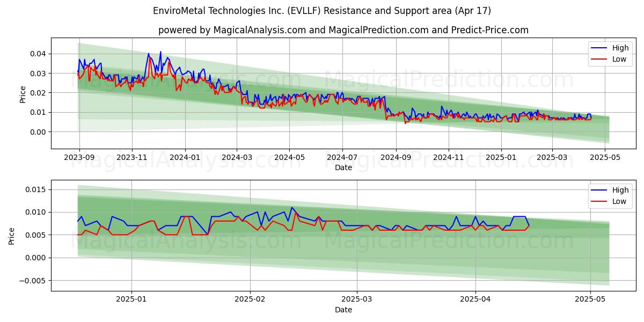The height and width of the screenshot is (322, 644).
Task: Click the '2024-05' x-axis label in top chart
Action: [289, 158]
